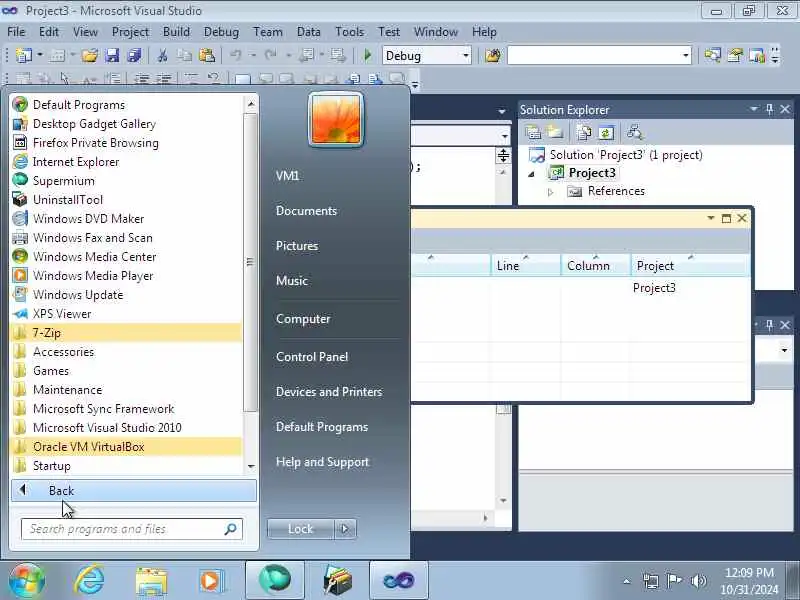Start debugging with the green play arrow
The image size is (800, 600).
(x=367, y=55)
